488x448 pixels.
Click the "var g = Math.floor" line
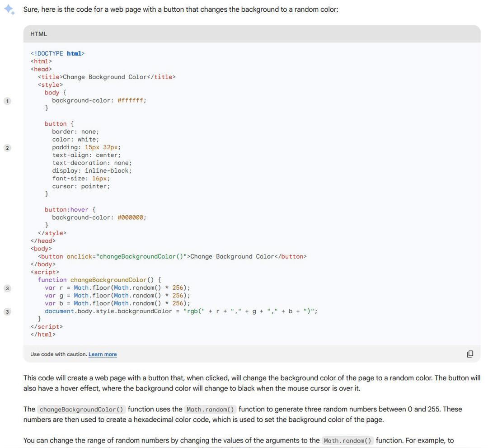click(x=117, y=296)
